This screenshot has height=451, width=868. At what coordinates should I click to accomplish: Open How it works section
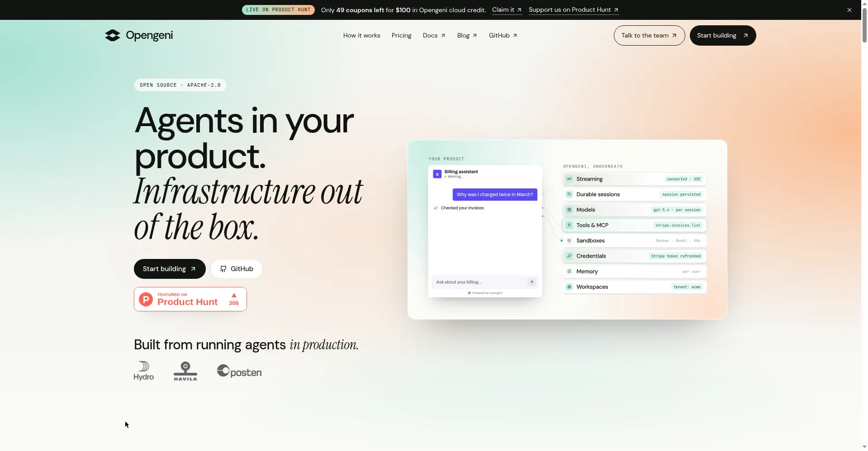[361, 35]
